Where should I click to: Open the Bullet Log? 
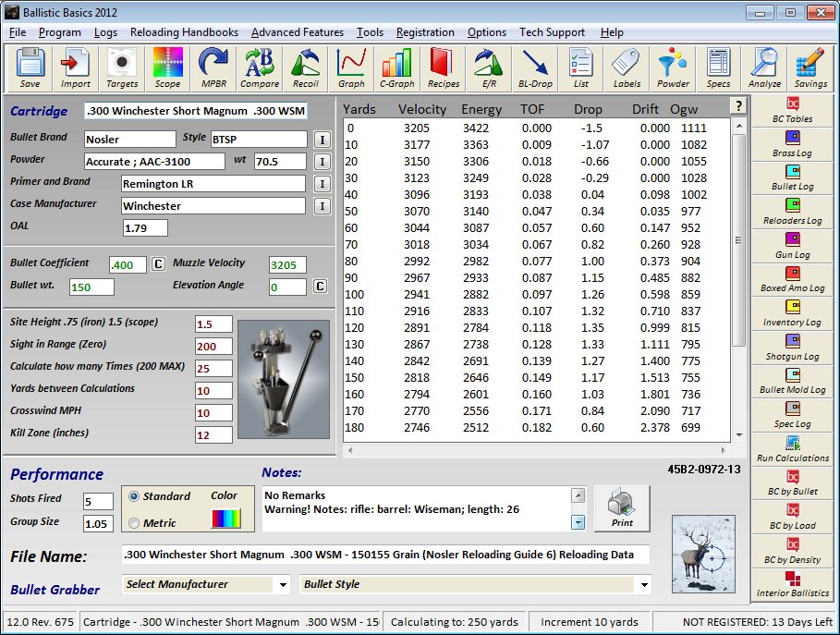792,178
